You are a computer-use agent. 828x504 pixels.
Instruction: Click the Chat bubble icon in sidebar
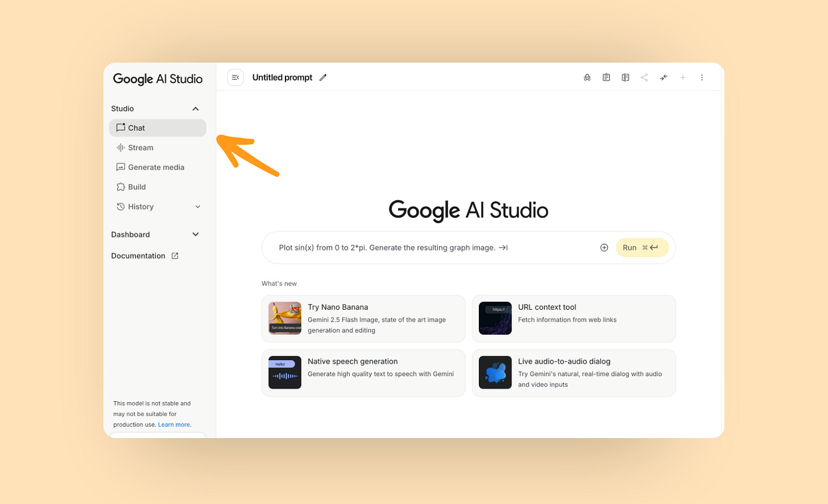121,127
